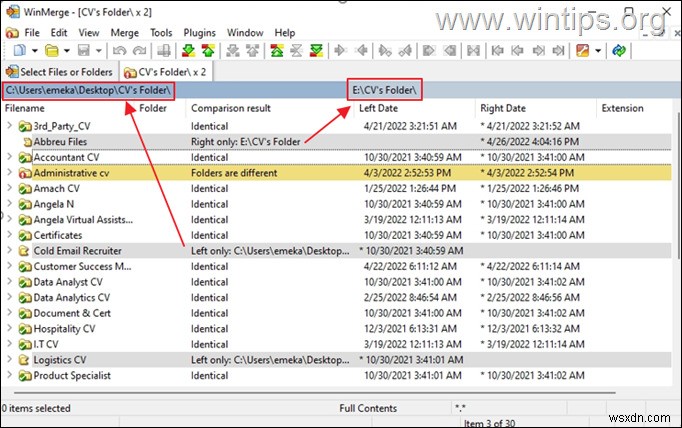Jump to First Difference double-up arrow icon

[277, 51]
